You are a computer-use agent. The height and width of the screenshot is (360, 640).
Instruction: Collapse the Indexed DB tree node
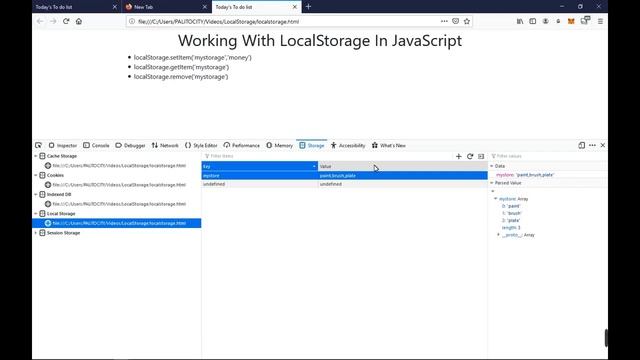pos(36,194)
